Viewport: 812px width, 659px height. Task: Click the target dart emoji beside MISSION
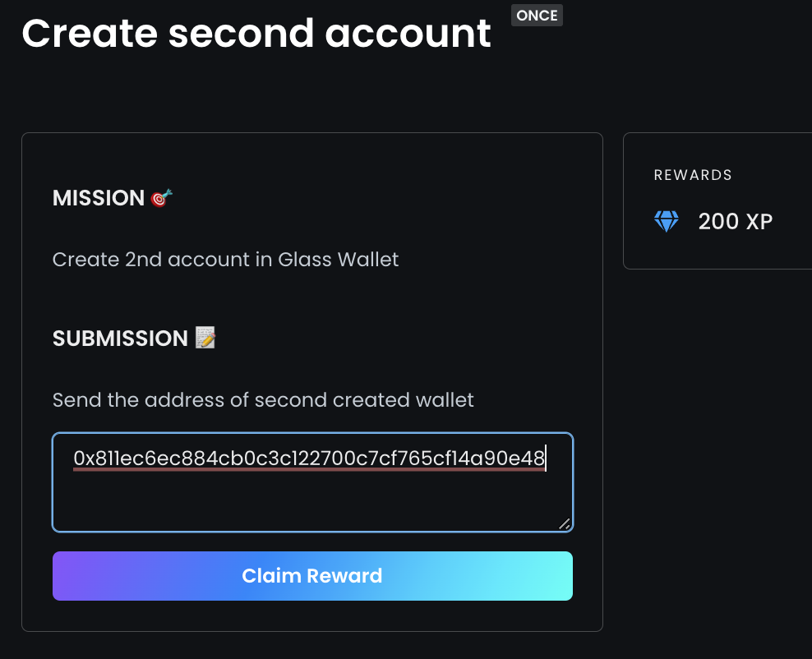tap(161, 198)
